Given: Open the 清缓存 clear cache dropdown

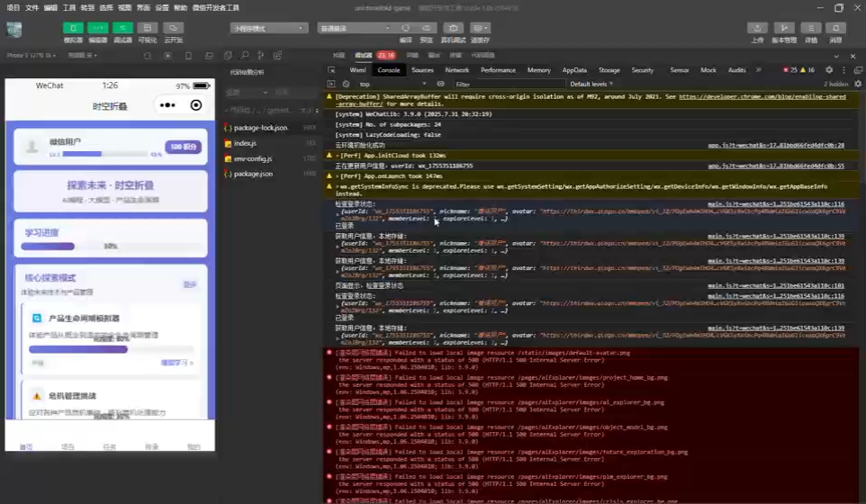Looking at the screenshot, I should pos(480,28).
